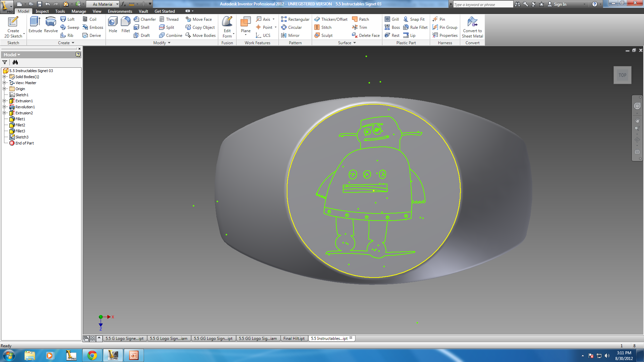Choose the Loft tool
Viewport: 644px width, 362px height.
coord(67,19)
